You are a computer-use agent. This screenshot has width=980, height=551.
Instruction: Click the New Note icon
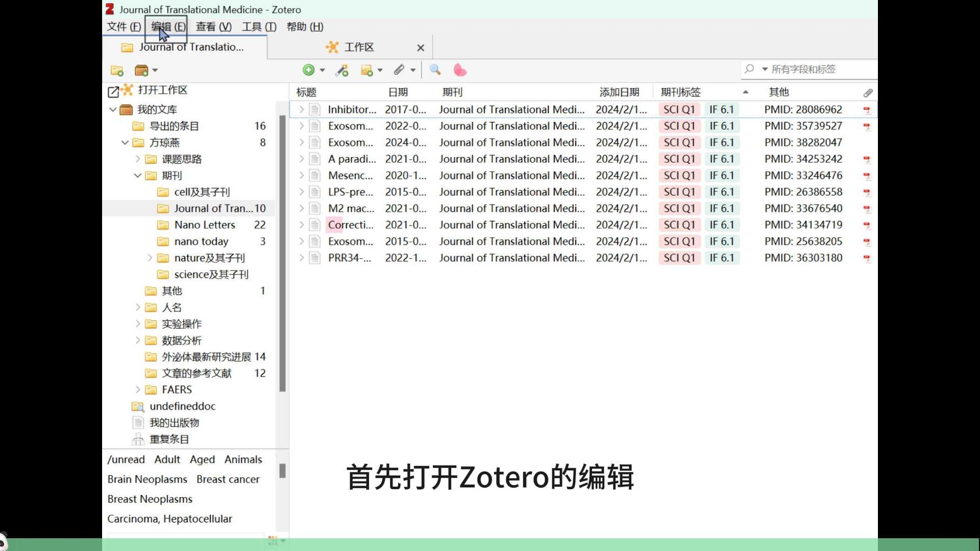[x=366, y=70]
